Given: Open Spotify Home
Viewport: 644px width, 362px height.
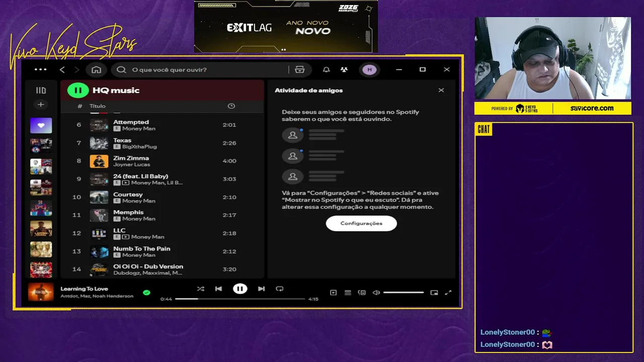Looking at the screenshot, I should coord(96,69).
